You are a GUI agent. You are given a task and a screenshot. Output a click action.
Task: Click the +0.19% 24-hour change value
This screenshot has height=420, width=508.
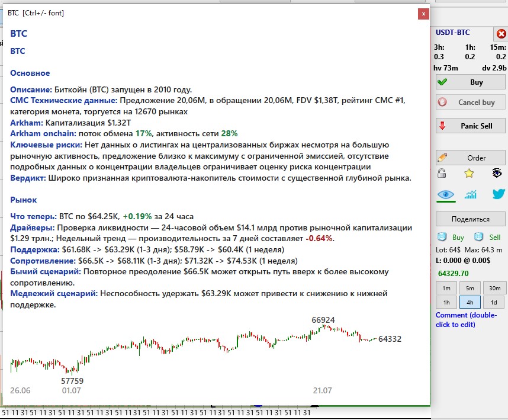click(137, 216)
